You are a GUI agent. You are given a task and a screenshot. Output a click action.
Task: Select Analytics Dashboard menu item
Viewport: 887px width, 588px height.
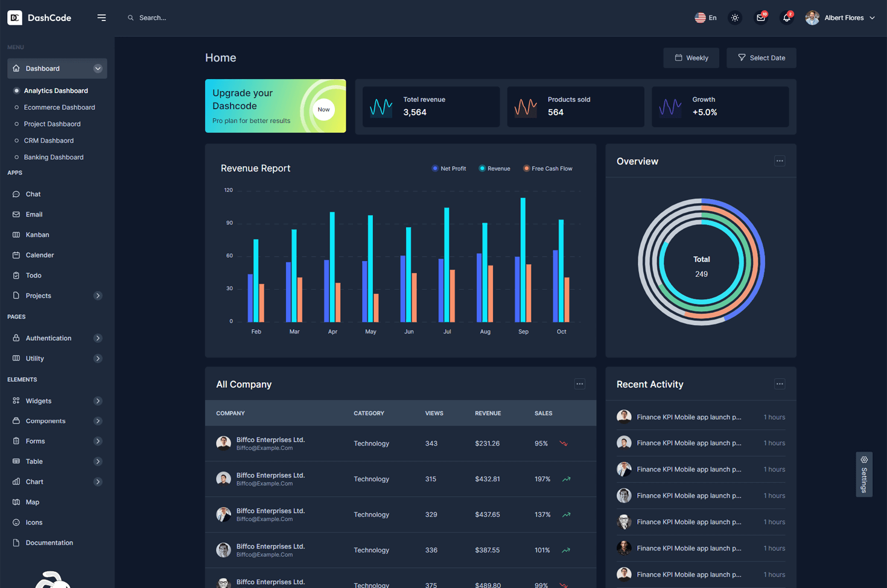(x=56, y=90)
